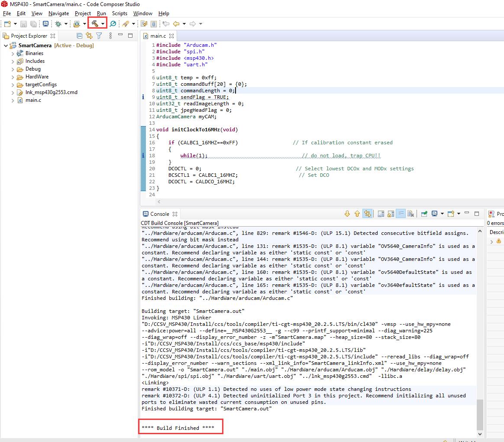Click the main.c file icon in tree
504x442 pixels.
pos(20,100)
